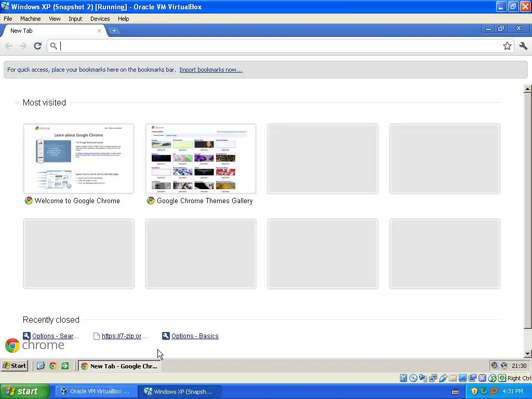532x399 pixels.
Task: Click the audio icon in VirtualBox status bar
Action: [x=423, y=378]
